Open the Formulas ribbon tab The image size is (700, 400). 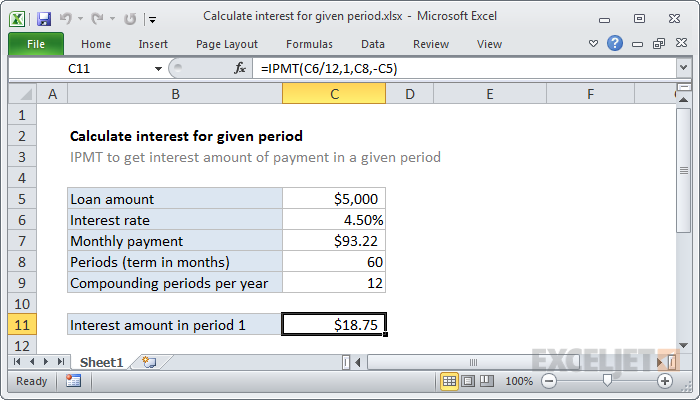click(x=309, y=44)
